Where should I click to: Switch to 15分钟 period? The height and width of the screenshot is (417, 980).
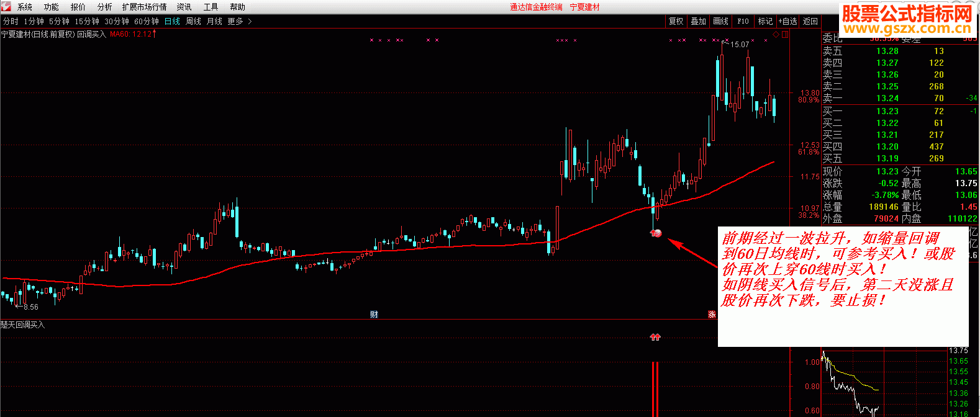[87, 21]
